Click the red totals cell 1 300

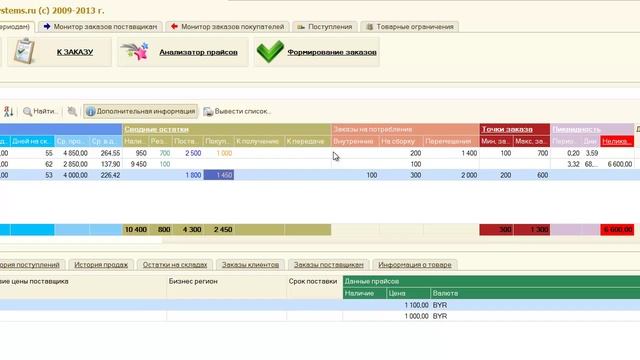click(x=532, y=230)
